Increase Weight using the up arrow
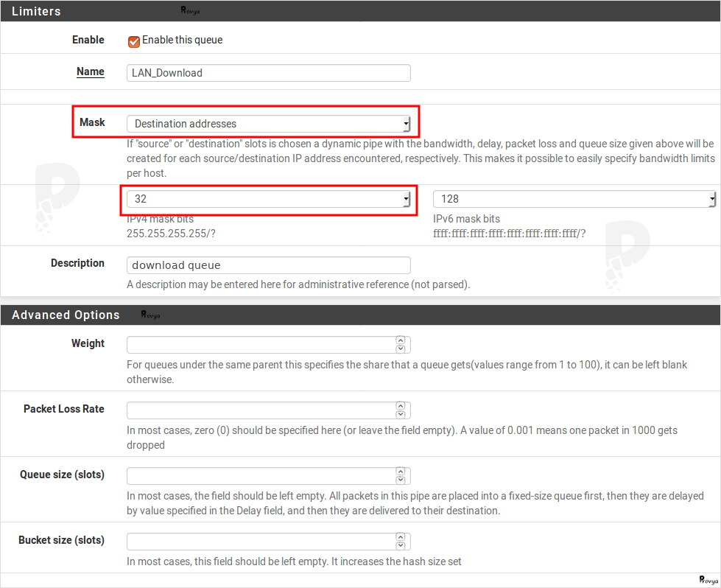The image size is (721, 588). (x=401, y=341)
